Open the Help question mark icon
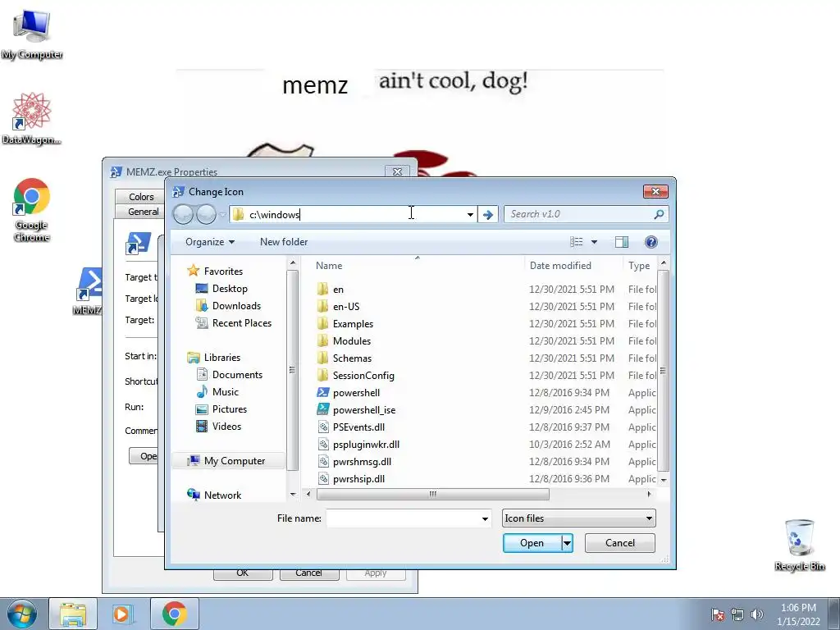Image resolution: width=840 pixels, height=630 pixels. click(x=651, y=242)
